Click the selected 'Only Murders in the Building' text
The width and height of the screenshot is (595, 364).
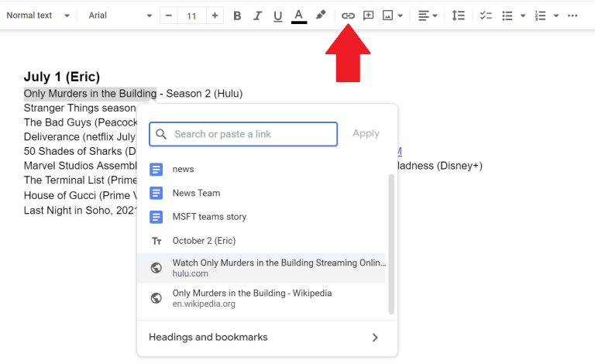coord(90,94)
